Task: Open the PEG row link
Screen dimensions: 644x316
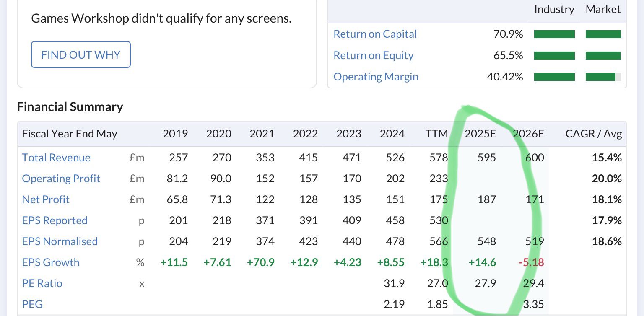Action: click(x=32, y=304)
